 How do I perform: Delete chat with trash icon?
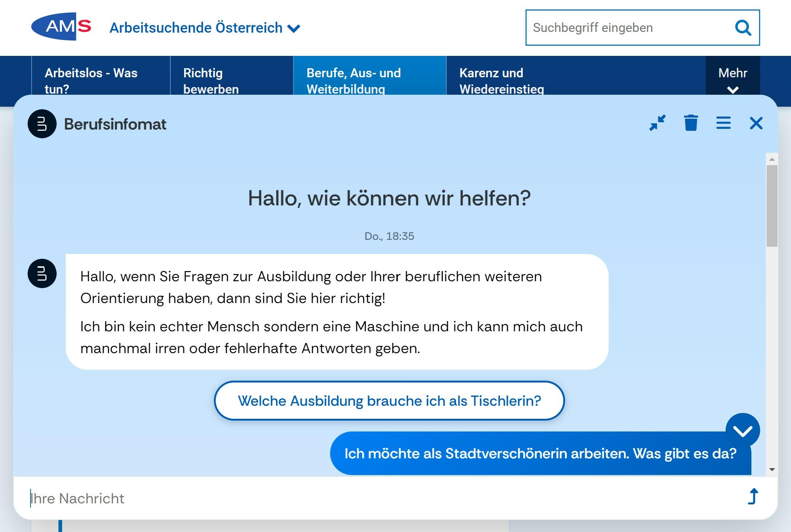click(x=690, y=123)
